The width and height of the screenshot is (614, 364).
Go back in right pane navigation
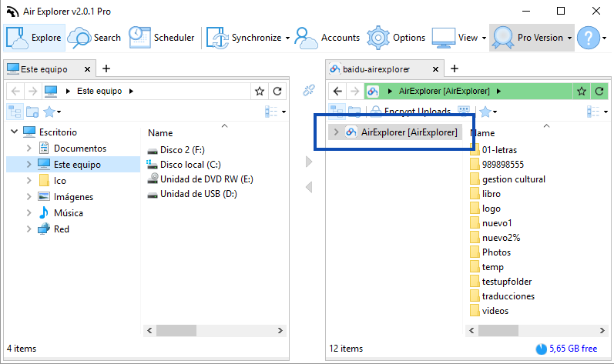click(337, 91)
